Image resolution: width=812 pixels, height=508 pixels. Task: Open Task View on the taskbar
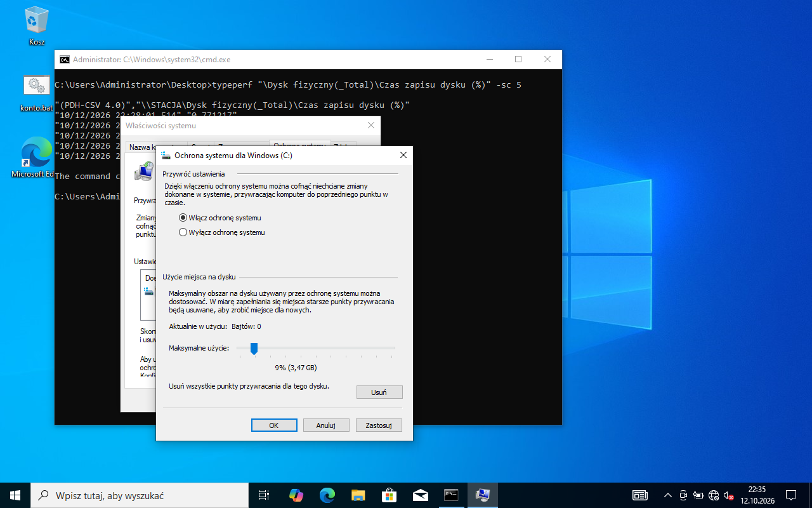[x=265, y=495]
